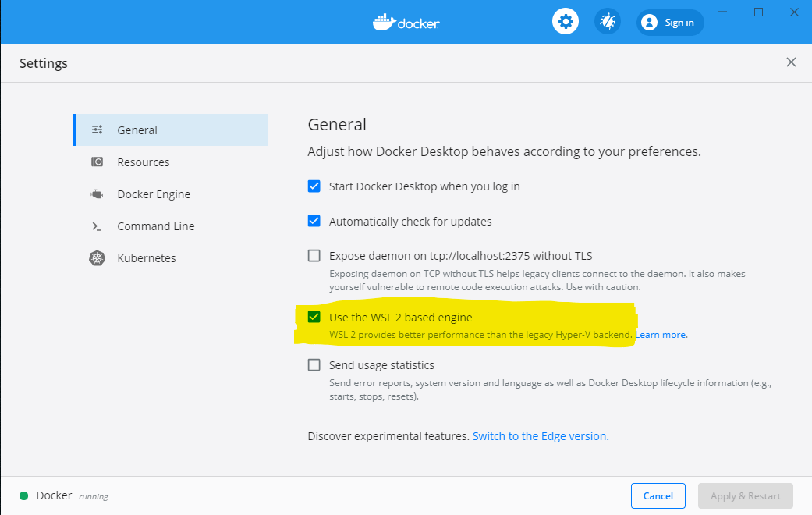This screenshot has width=812, height=515.
Task: Click the Kubernetes wheel icon
Action: [97, 258]
